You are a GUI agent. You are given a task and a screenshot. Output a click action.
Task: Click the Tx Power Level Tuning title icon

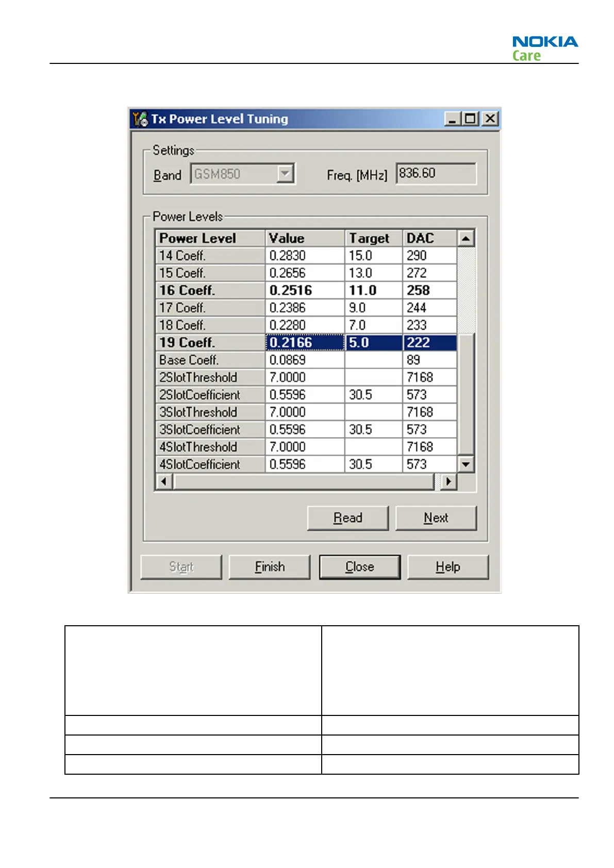140,119
